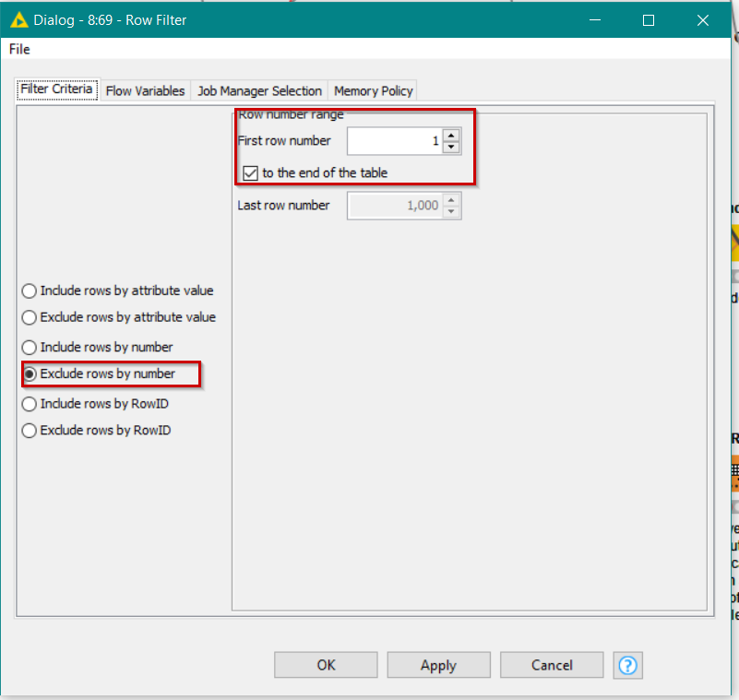Switch to the Memory Policy tab

click(373, 90)
